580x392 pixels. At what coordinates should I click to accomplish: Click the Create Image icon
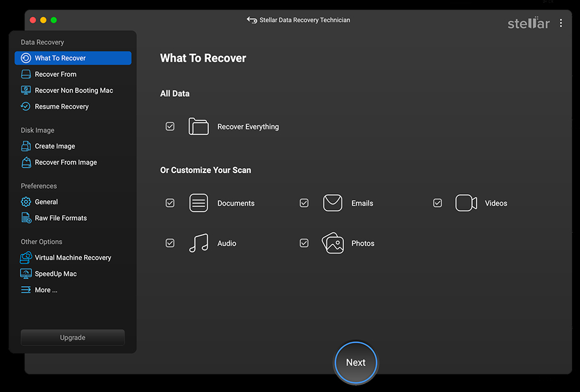pyautogui.click(x=26, y=146)
